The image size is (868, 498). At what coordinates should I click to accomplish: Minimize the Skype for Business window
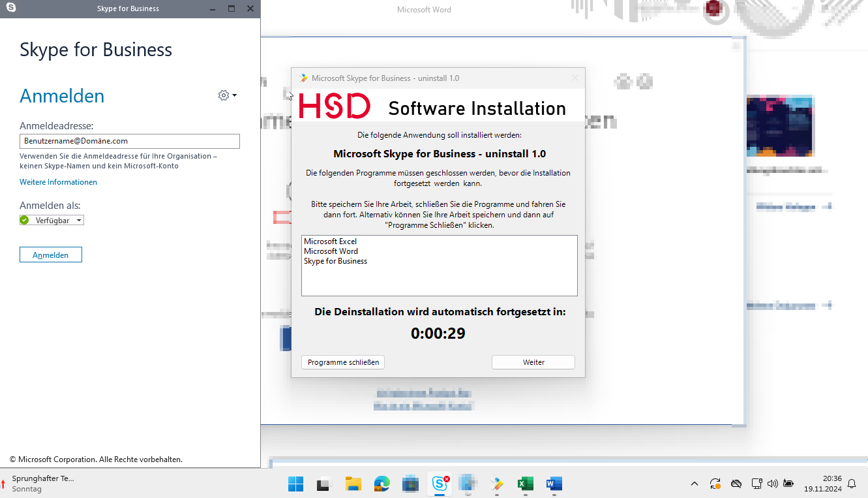[x=214, y=8]
